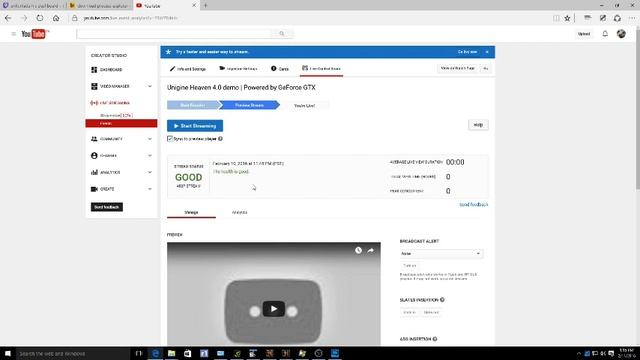Image resolution: width=640 pixels, height=360 pixels.
Task: Click the browser Refresh button
Action: coord(40,18)
